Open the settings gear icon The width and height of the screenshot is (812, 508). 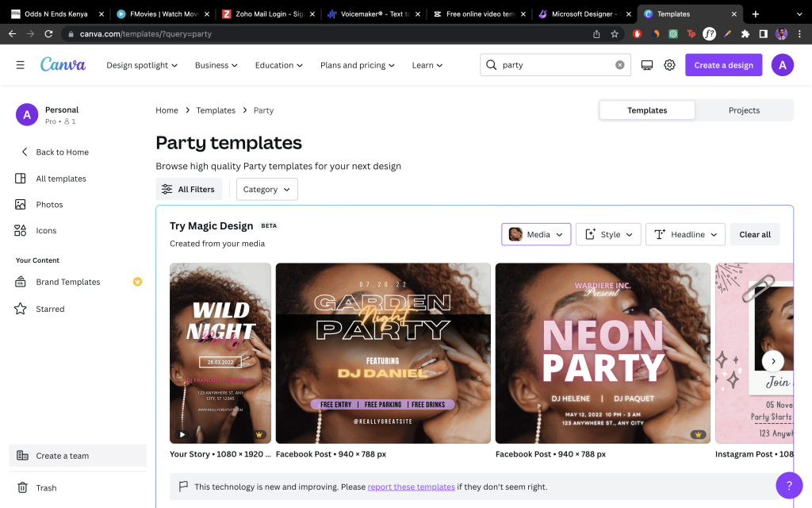click(x=669, y=65)
